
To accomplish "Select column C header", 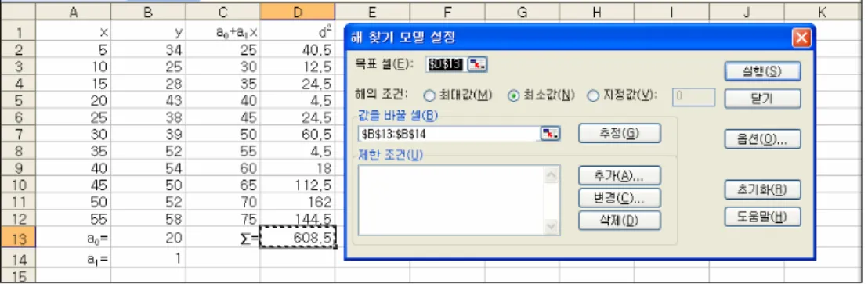I will coord(223,13).
